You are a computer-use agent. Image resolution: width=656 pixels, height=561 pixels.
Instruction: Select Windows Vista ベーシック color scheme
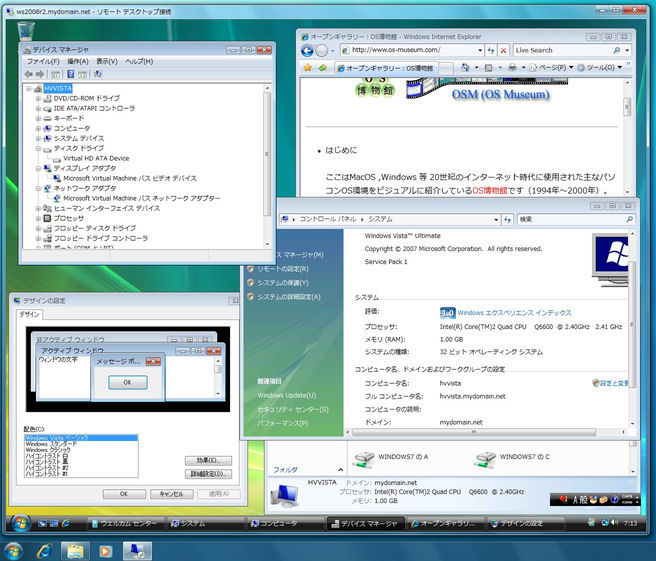tap(81, 438)
